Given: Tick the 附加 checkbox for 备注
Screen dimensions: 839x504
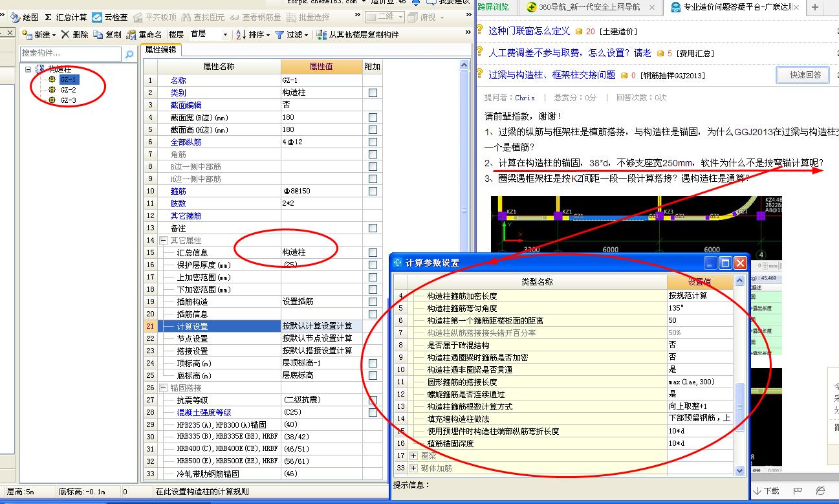Looking at the screenshot, I should [x=373, y=228].
